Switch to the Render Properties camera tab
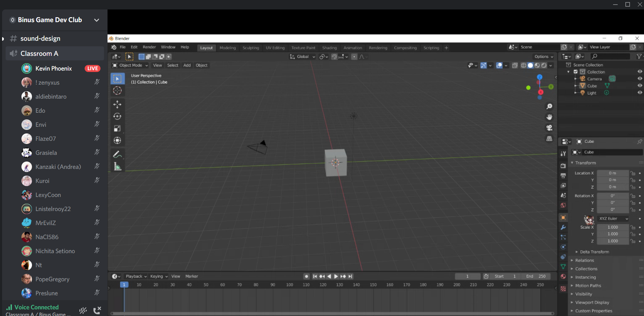 (563, 165)
